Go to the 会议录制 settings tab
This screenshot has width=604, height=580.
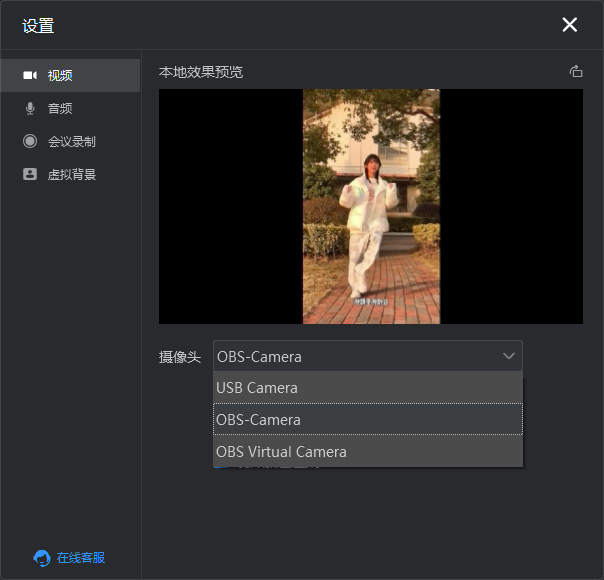[72, 142]
